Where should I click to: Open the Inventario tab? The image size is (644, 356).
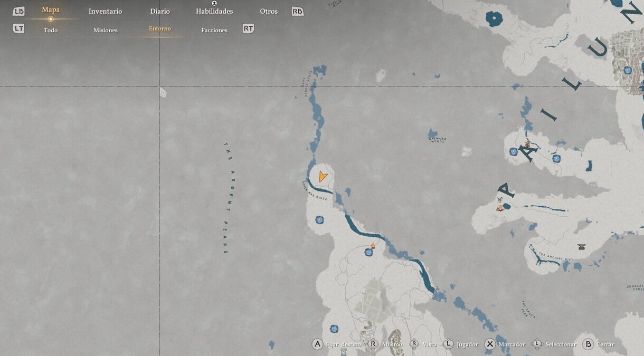[105, 12]
